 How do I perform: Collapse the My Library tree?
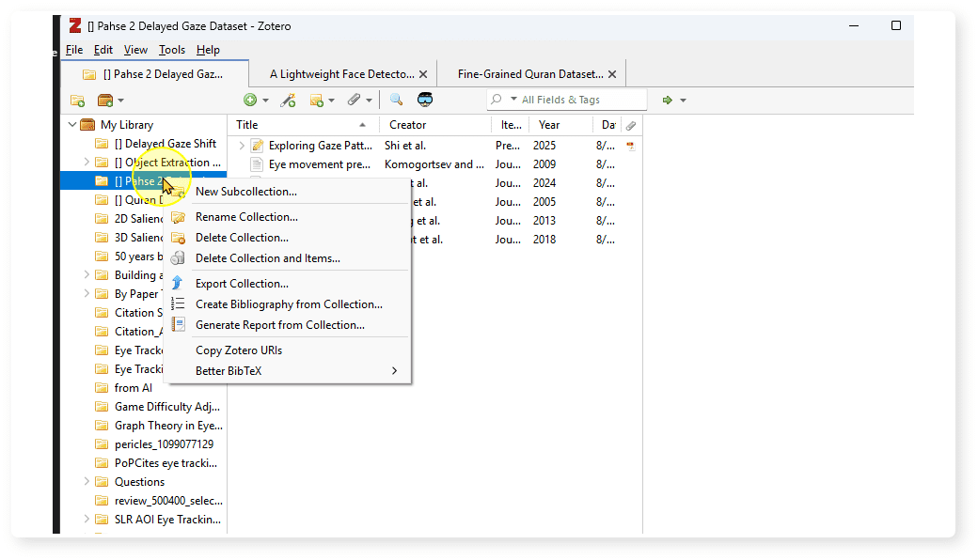click(72, 125)
